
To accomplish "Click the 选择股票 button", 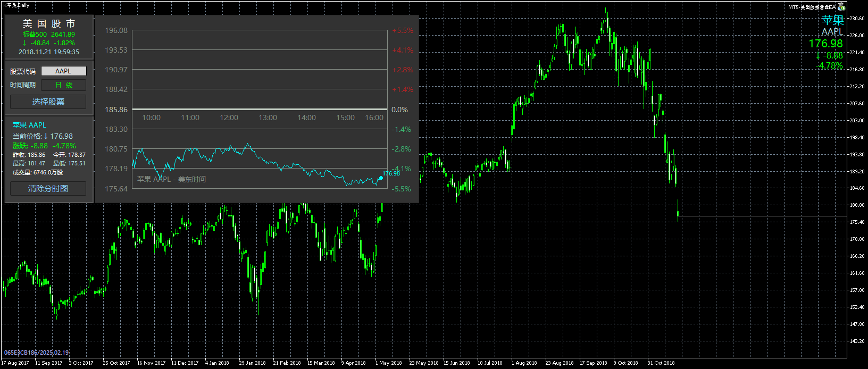I will (48, 102).
